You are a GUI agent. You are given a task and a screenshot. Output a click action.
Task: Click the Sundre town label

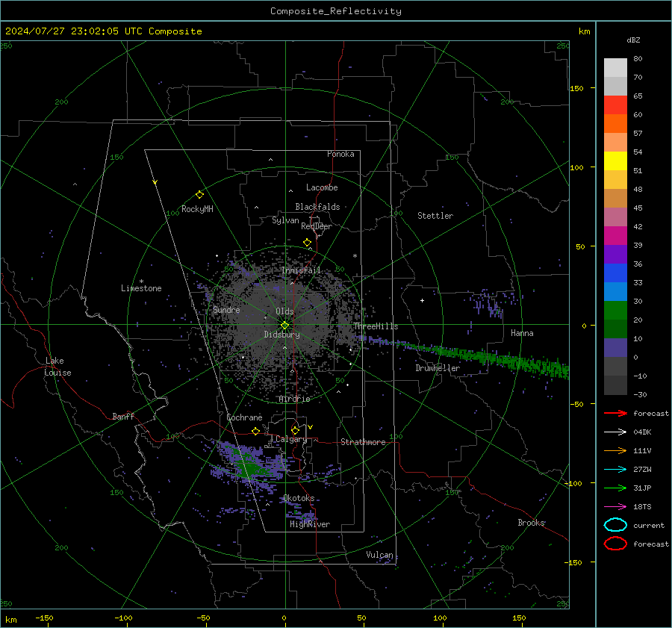[226, 309]
